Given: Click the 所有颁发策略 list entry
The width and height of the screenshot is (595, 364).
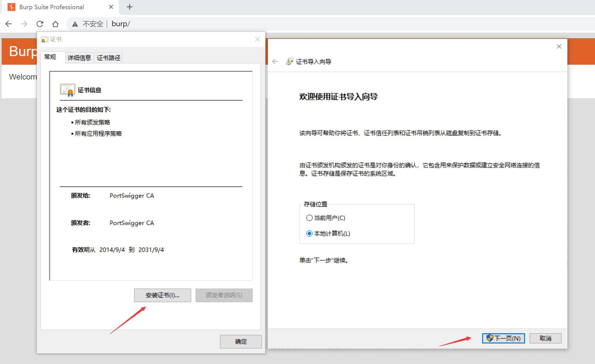Looking at the screenshot, I should coord(92,122).
